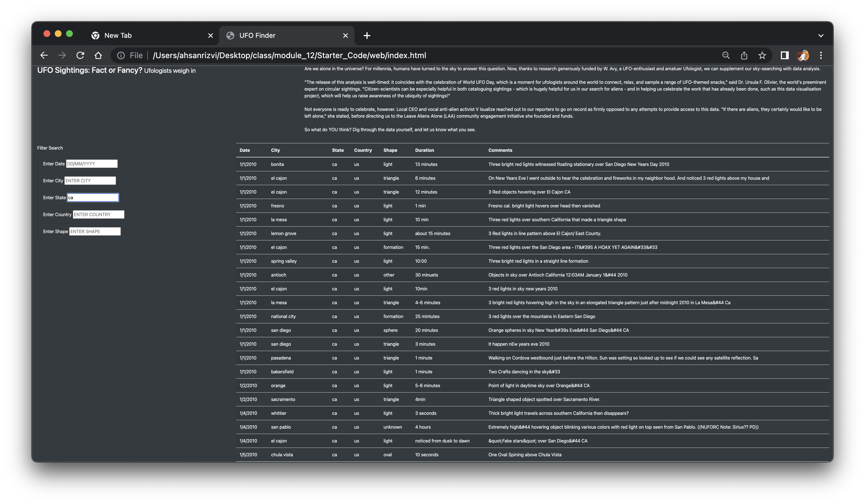The height and width of the screenshot is (504, 865).
Task: Close the New Tab tab
Action: tap(210, 35)
